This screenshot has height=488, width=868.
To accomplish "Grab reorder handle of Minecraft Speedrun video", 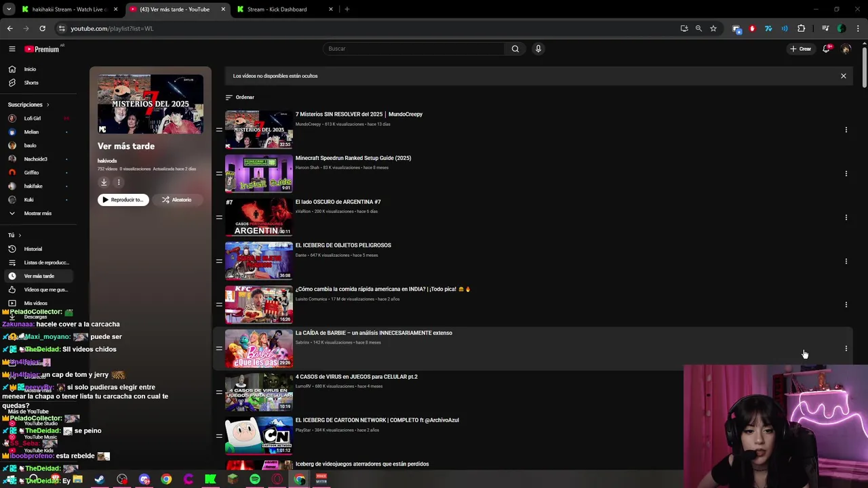I will click(x=219, y=174).
